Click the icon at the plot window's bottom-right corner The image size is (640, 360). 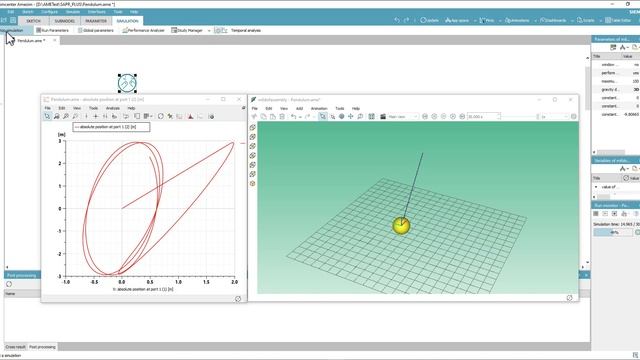click(x=238, y=299)
